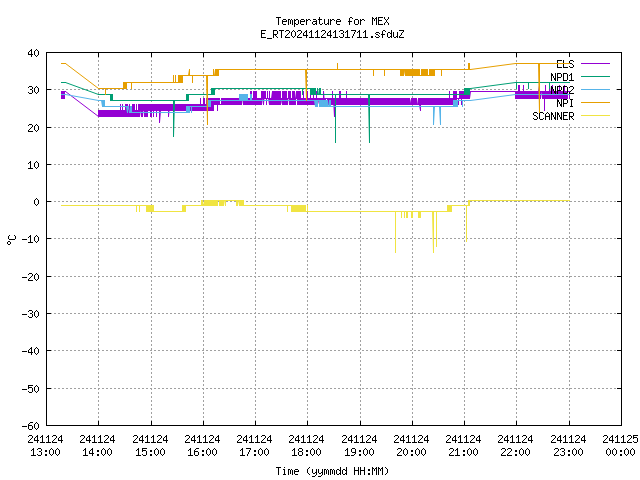Click the x-axis tick label 241124 22:00
The image size is (640, 480).
516,446
